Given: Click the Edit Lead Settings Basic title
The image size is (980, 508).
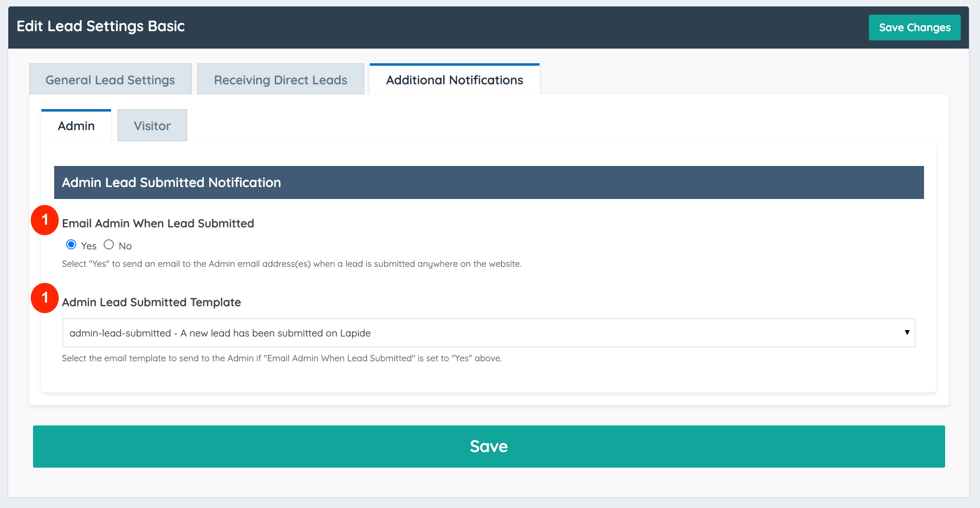Looking at the screenshot, I should click(100, 27).
